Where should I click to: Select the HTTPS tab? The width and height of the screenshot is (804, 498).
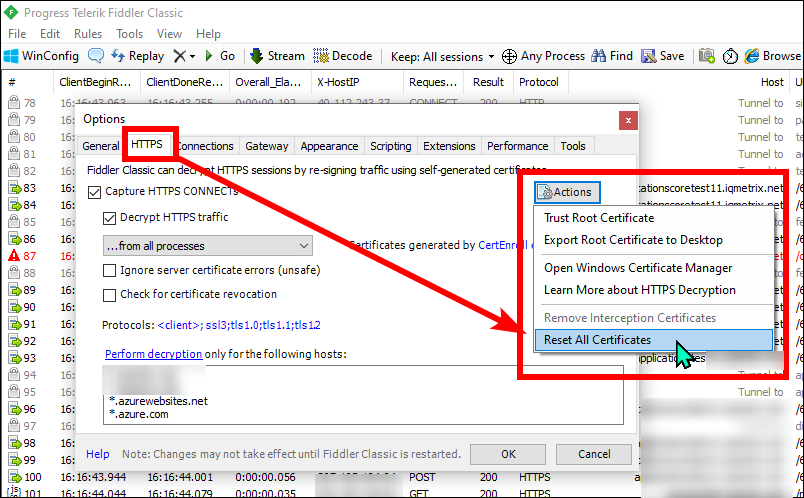coord(147,144)
